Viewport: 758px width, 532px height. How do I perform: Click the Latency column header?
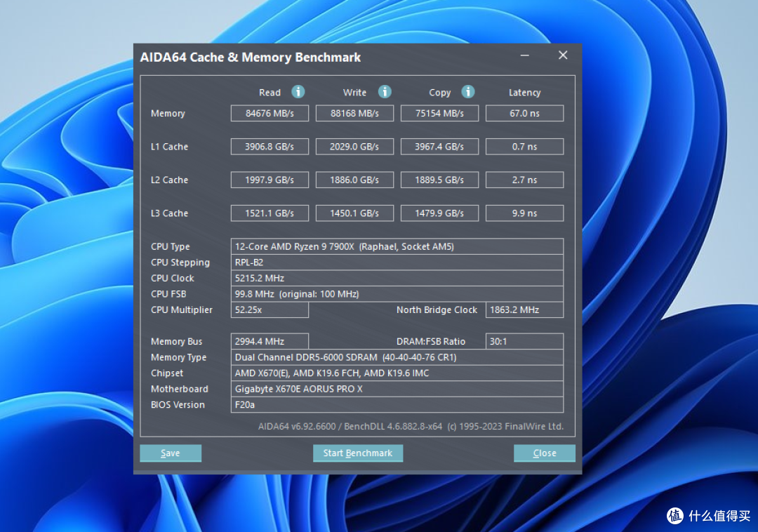point(524,92)
